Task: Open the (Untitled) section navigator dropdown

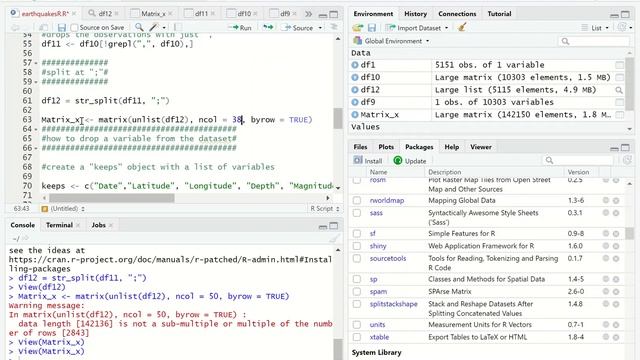Action: [63, 209]
